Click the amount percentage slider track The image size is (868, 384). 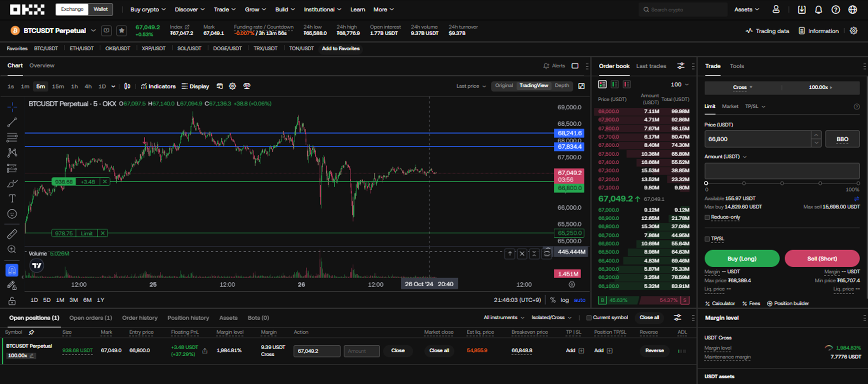tap(782, 183)
